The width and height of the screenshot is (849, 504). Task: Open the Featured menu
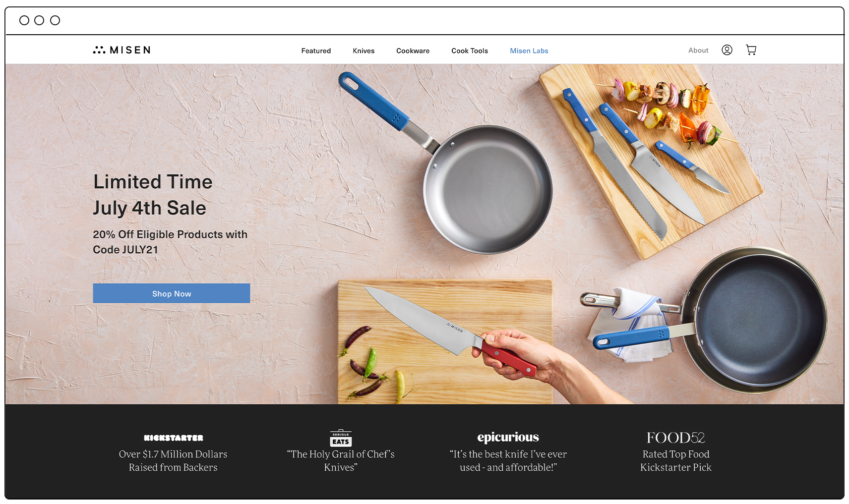click(x=316, y=51)
